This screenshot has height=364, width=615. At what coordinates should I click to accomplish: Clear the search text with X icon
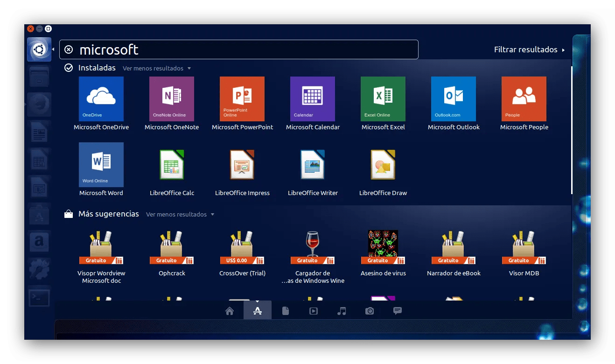(69, 49)
